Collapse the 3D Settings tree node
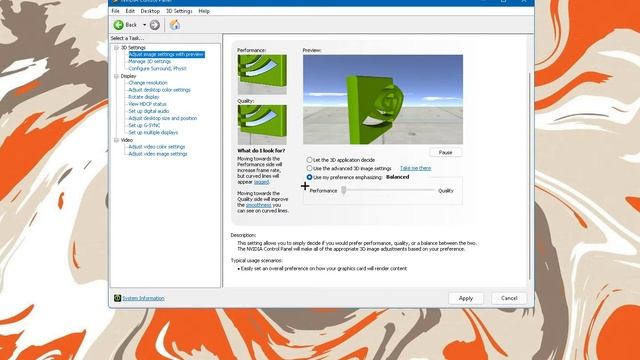Image resolution: width=640 pixels, height=360 pixels. click(x=116, y=48)
